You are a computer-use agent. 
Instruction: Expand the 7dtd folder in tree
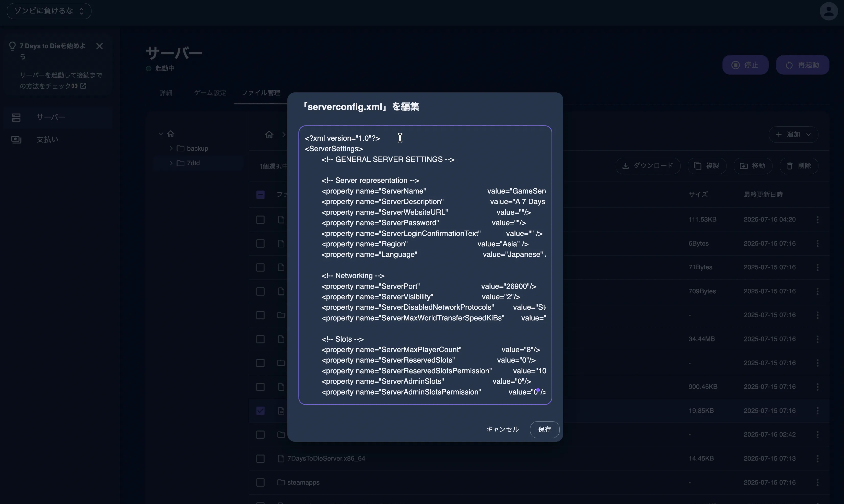click(171, 163)
